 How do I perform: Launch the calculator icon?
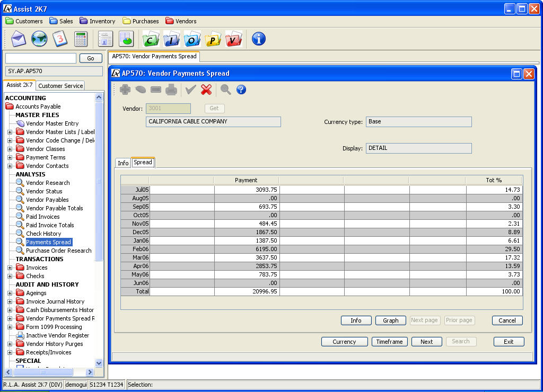coord(81,39)
